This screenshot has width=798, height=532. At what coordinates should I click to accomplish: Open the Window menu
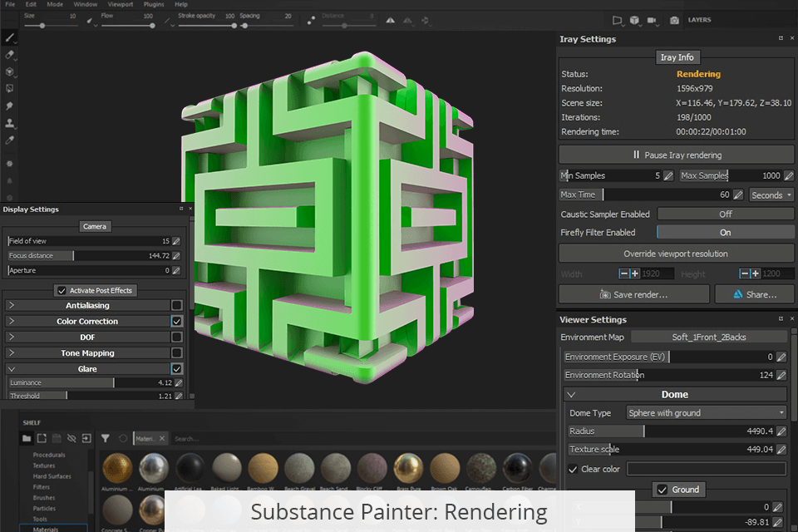coord(85,4)
